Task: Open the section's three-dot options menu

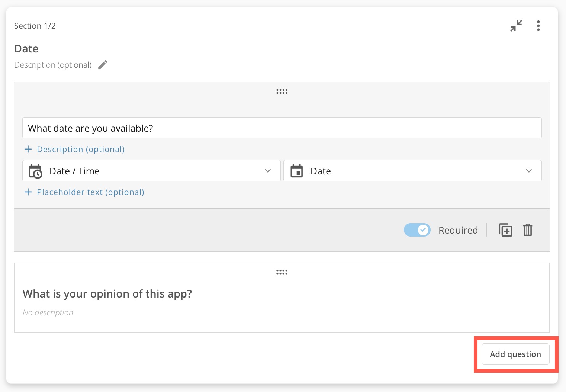Action: pos(538,26)
